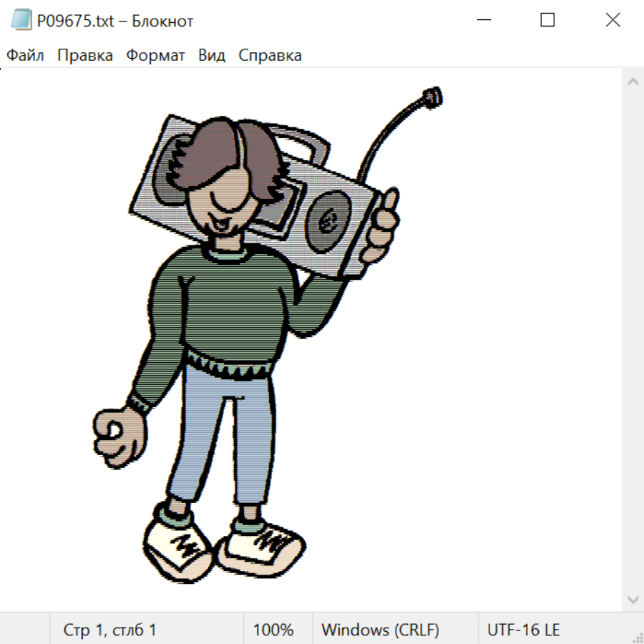Click the P09675.txt – Блокнот title text

pyautogui.click(x=114, y=21)
